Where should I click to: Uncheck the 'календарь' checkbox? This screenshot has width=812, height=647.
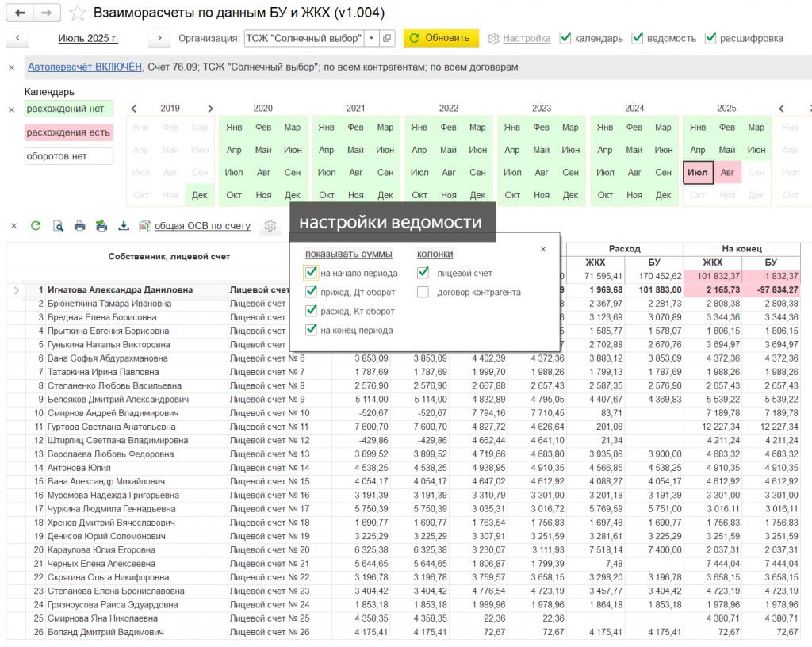coord(565,38)
